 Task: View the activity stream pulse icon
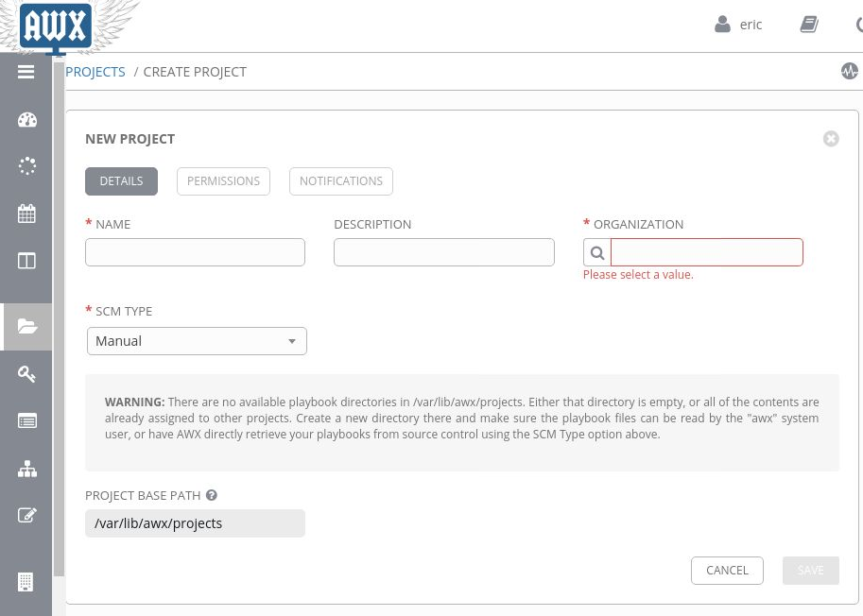pos(850,71)
